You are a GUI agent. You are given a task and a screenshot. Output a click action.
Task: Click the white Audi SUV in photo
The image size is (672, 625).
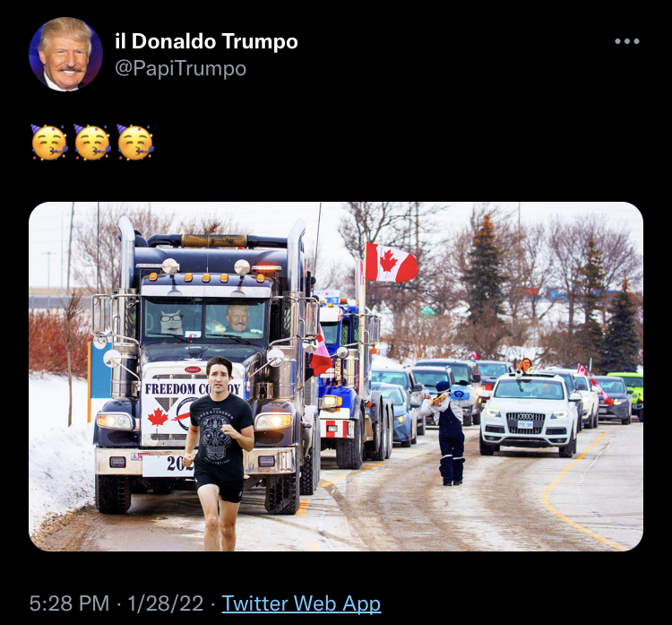click(530, 413)
